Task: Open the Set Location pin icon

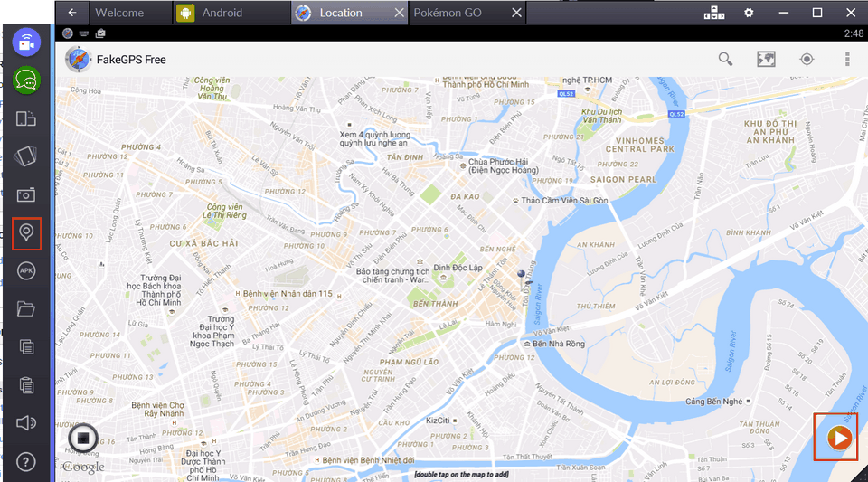Action: pos(26,233)
